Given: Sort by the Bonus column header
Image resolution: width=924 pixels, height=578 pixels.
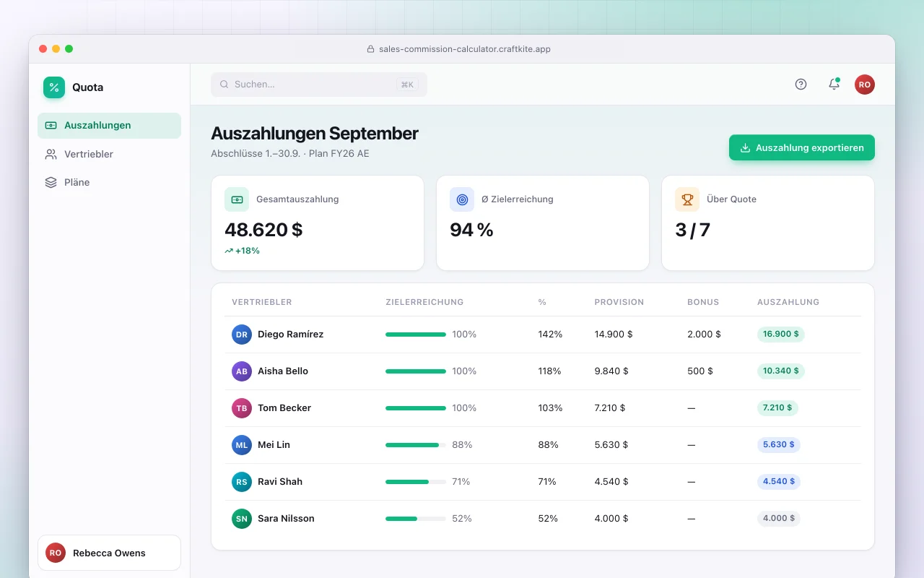Looking at the screenshot, I should [703, 302].
